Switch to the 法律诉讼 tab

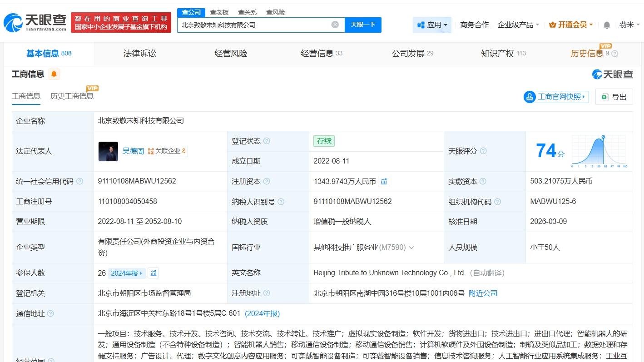pos(139,53)
